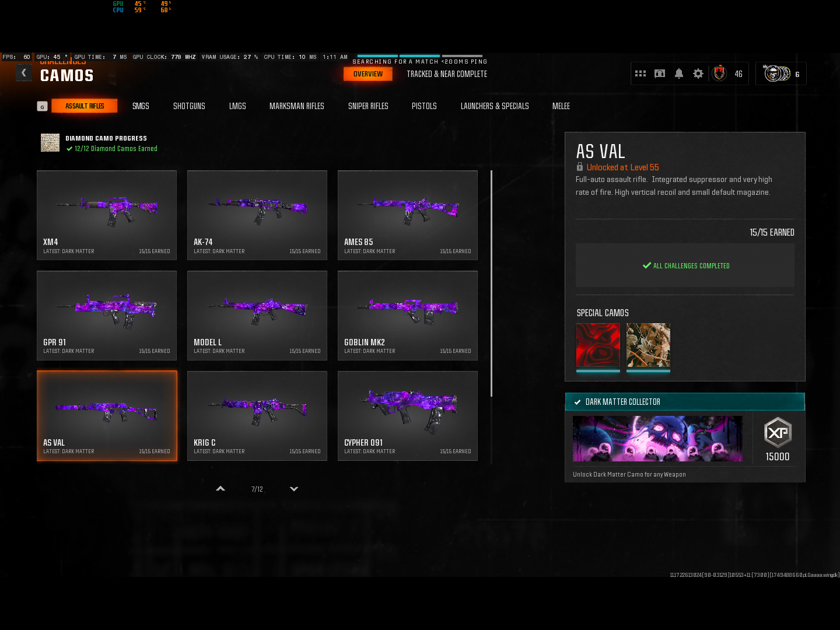This screenshot has height=630, width=840.
Task: Toggle the Dark Matter Collector completed checkmark
Action: pyautogui.click(x=577, y=401)
